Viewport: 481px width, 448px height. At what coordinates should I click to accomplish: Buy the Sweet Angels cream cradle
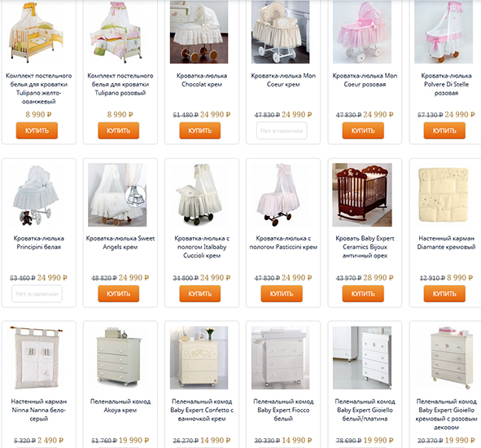click(118, 293)
